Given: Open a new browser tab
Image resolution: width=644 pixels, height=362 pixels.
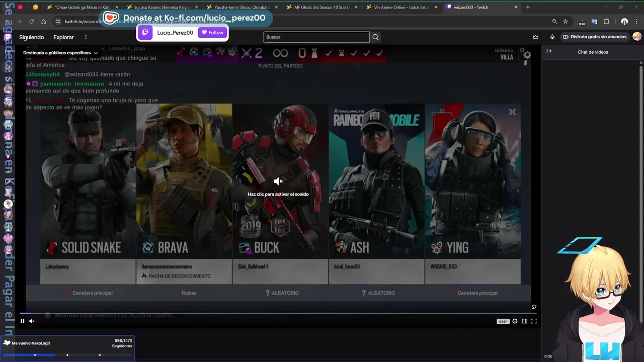Looking at the screenshot, I should point(528,7).
